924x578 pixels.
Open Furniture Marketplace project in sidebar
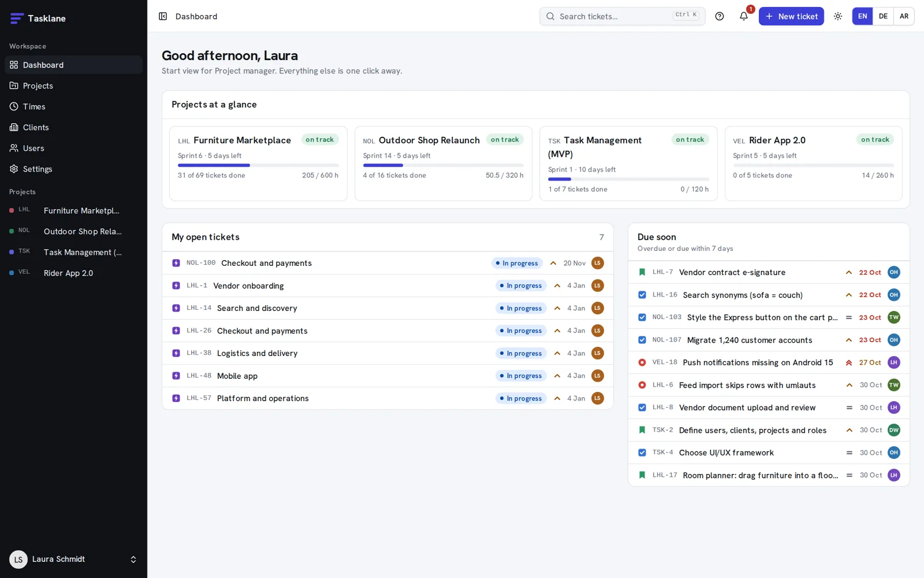click(73, 210)
